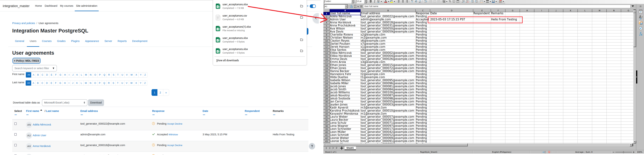Remove the Policy: MDL-78023 filter
Viewport: 644px width, 155px height.
pos(27,61)
